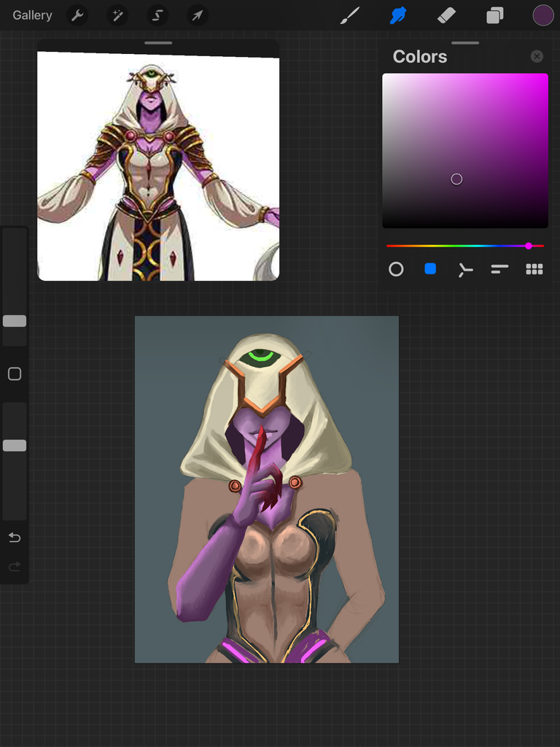Open the Layers panel
The height and width of the screenshot is (747, 560).
(x=495, y=16)
